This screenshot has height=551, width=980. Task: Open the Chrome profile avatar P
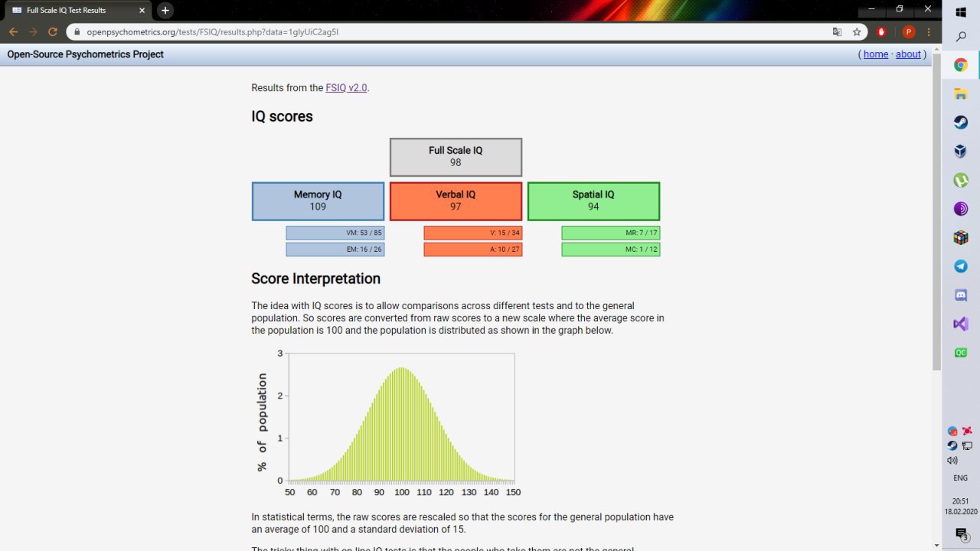pyautogui.click(x=909, y=32)
